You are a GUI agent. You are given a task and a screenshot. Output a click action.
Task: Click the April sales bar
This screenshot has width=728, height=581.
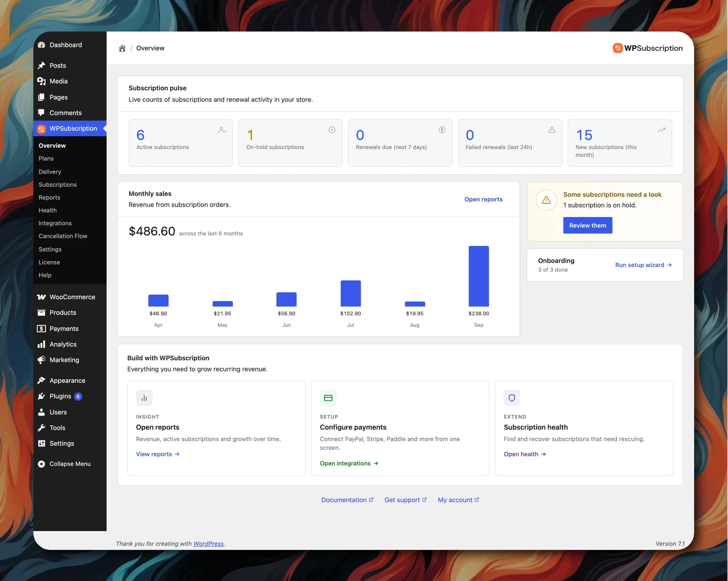(x=158, y=300)
